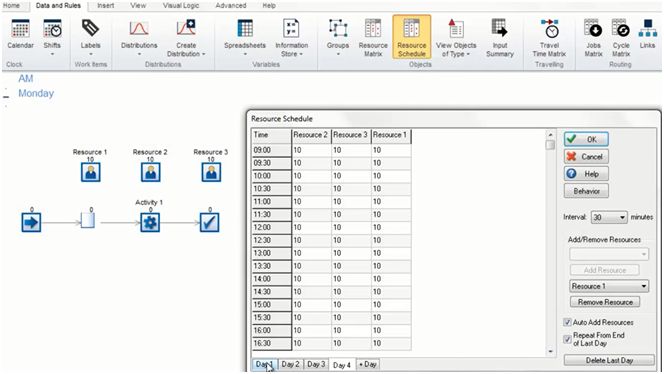Select the Resource 1 object on canvas
This screenshot has width=664, height=374.
(91, 172)
